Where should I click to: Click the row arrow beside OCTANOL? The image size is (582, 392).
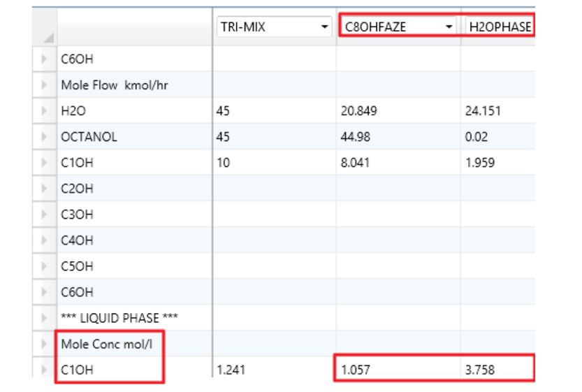coord(45,137)
